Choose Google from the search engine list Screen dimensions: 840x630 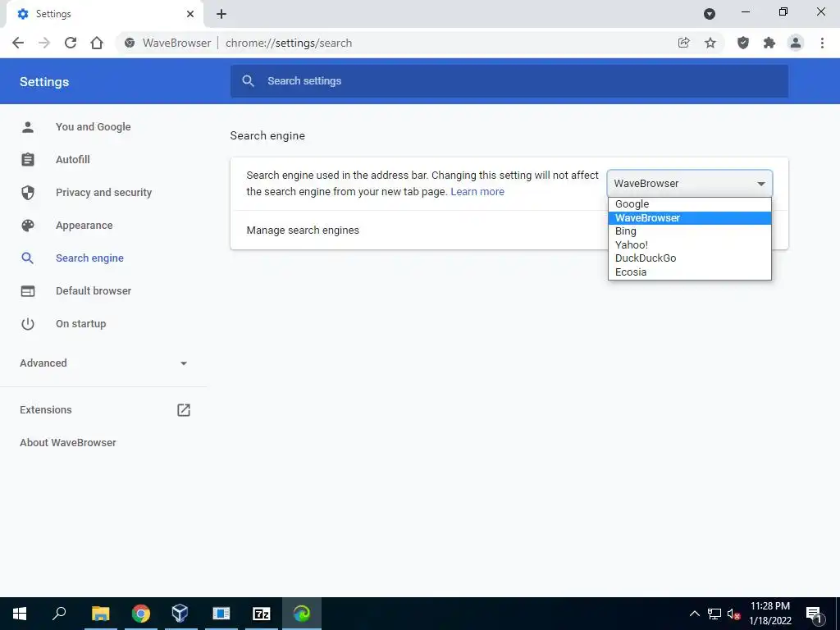click(x=689, y=204)
